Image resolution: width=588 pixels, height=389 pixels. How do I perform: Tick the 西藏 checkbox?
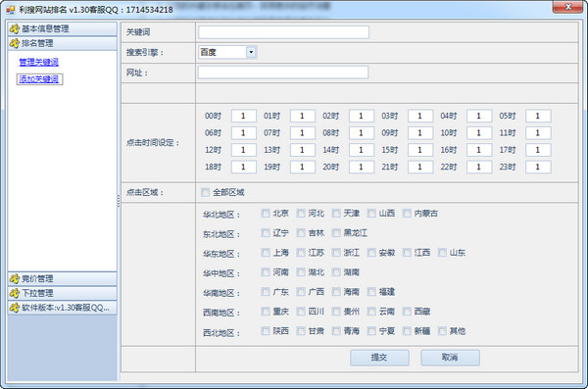tap(407, 312)
